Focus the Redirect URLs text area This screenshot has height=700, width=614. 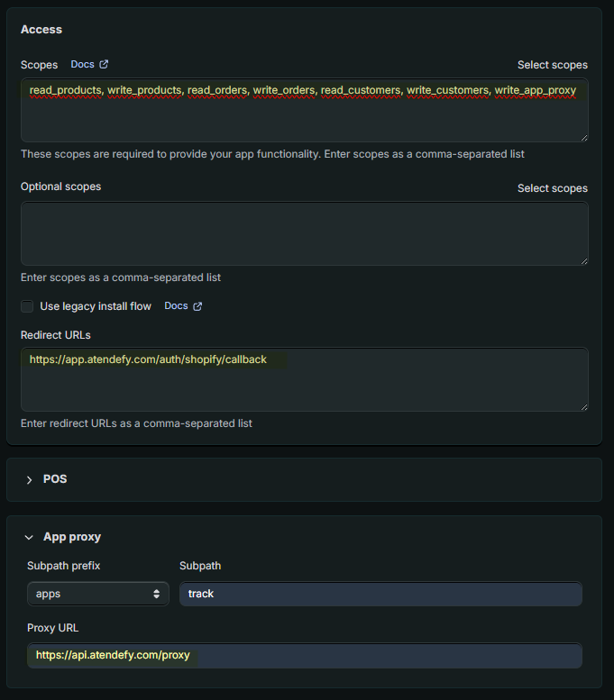tap(305, 379)
